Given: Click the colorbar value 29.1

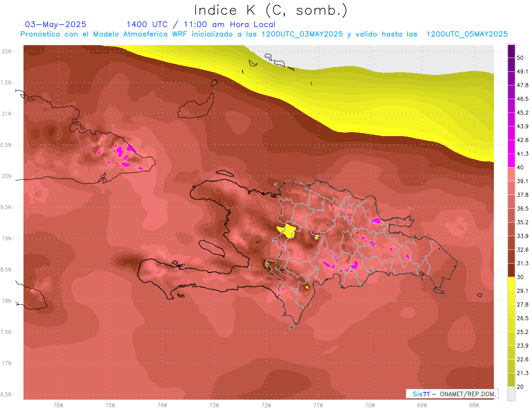Looking at the screenshot, I should click(x=523, y=291).
